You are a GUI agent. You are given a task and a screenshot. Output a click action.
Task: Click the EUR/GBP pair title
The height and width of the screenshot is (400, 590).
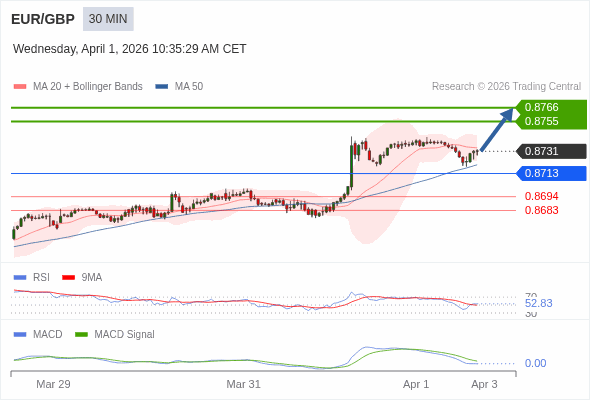[43, 19]
